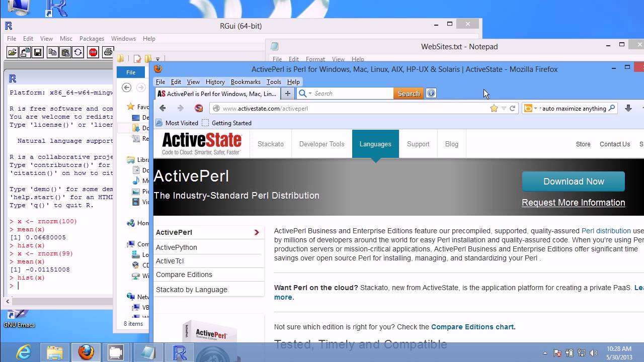Open Compare Editions sidebar link
This screenshot has width=644, height=362.
(x=184, y=275)
